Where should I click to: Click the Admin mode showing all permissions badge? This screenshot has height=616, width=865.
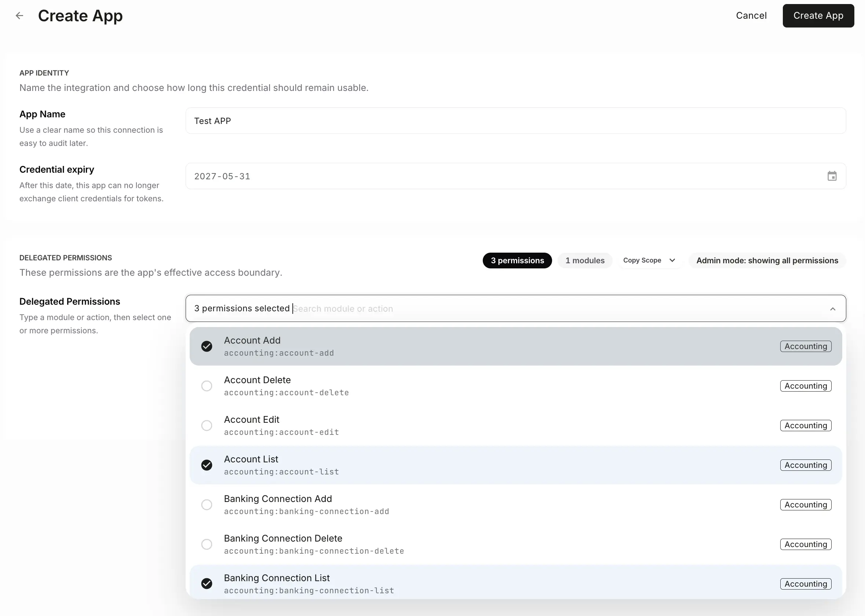[x=767, y=260]
